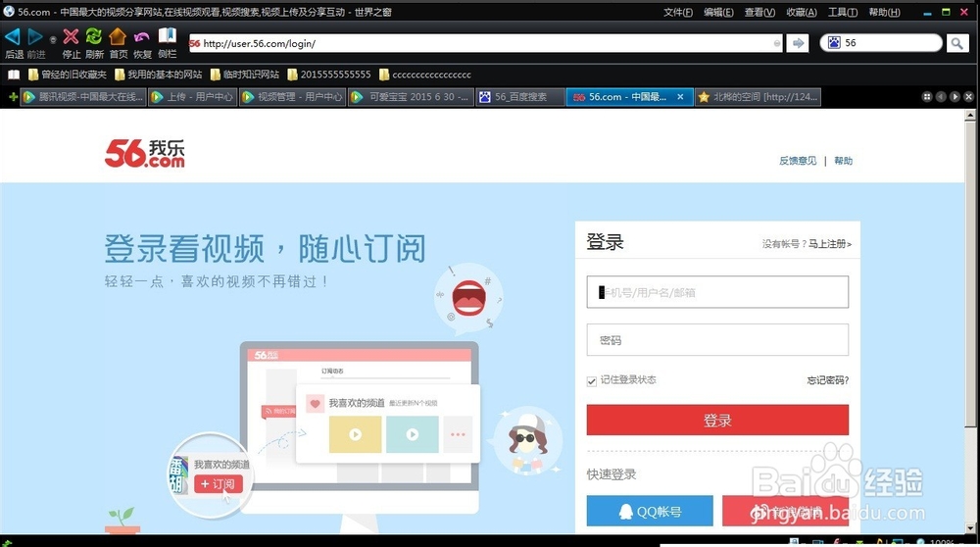Screen dimensions: 980x547
Task: Close the 56.com active tab
Action: pos(681,97)
